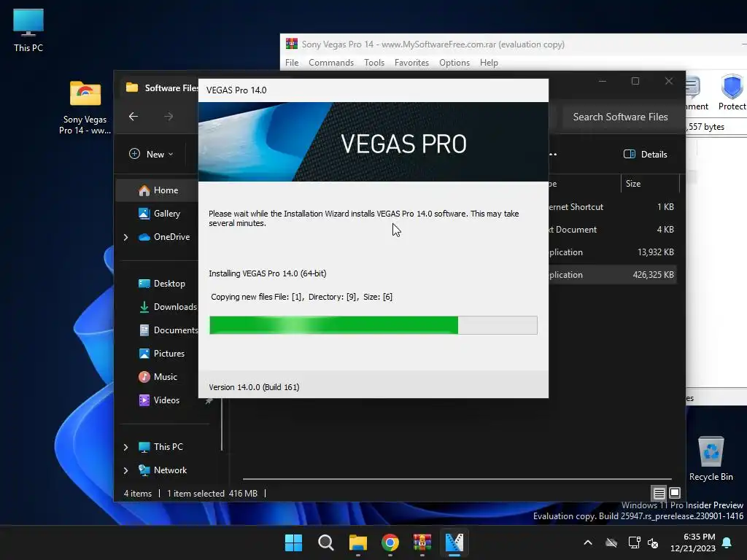
Task: Open See more options ellipsis in Explorer
Action: (x=553, y=154)
